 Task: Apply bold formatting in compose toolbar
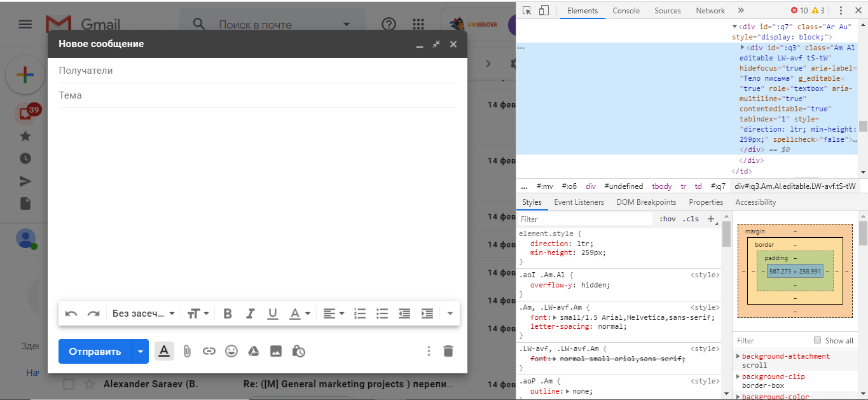pyautogui.click(x=228, y=314)
